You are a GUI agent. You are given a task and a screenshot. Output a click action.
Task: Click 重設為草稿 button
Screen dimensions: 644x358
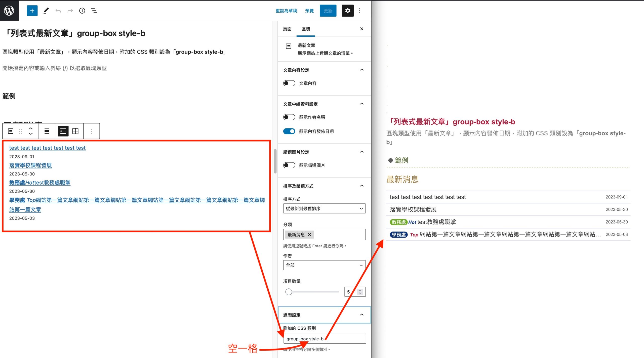point(286,11)
